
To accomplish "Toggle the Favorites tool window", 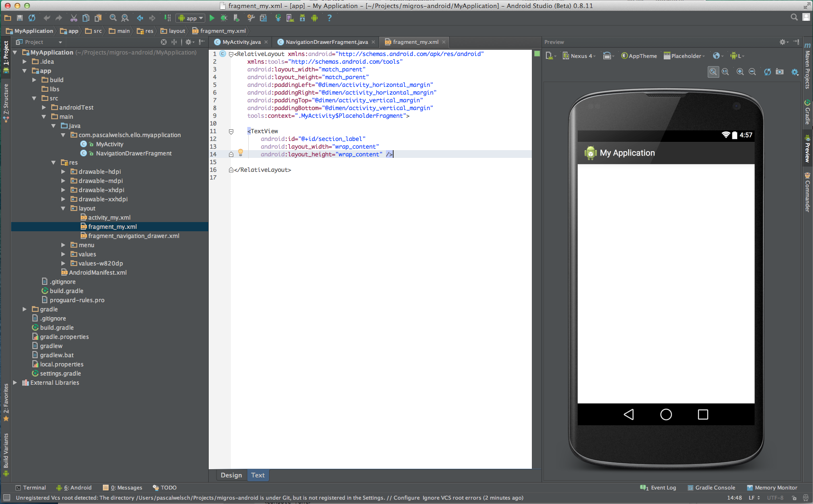I will click(6, 403).
